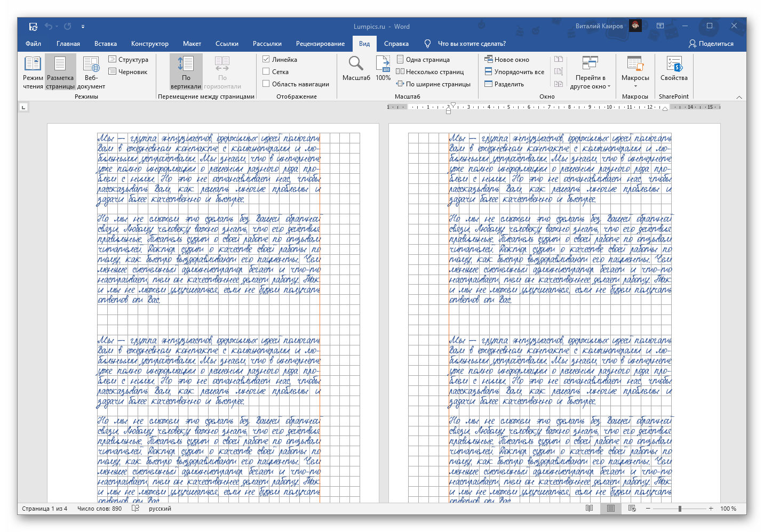Open SharePoint Свойства
Image resolution: width=764 pixels, height=532 pixels.
(x=674, y=68)
